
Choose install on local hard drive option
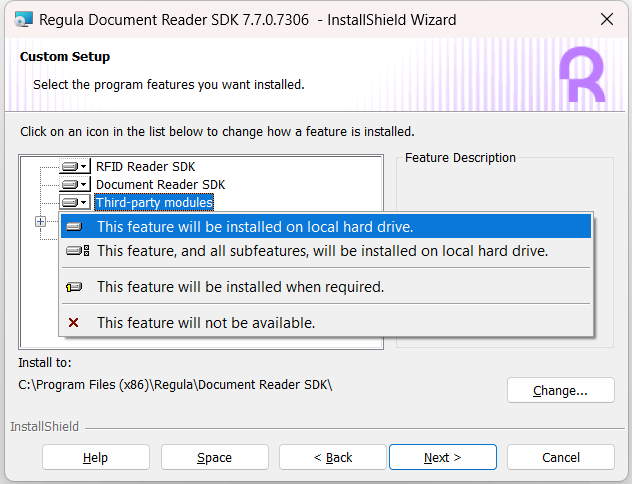(326, 226)
